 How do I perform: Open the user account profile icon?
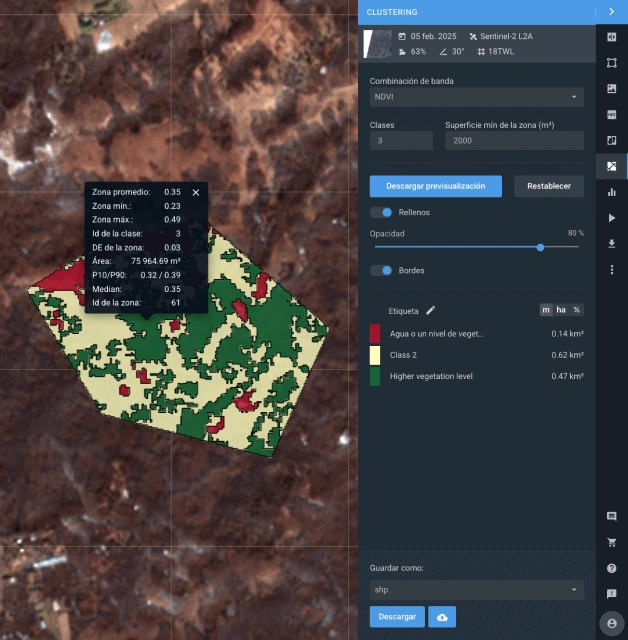(611, 622)
